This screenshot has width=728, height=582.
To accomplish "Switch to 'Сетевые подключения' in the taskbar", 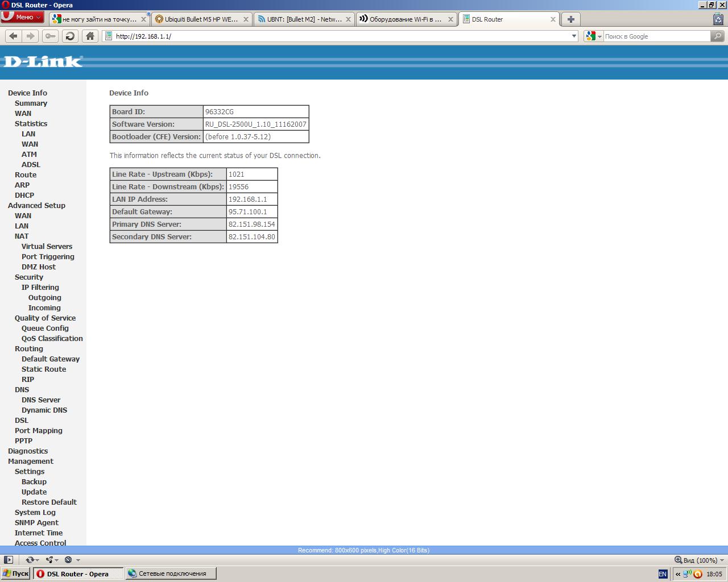I will click(x=171, y=573).
